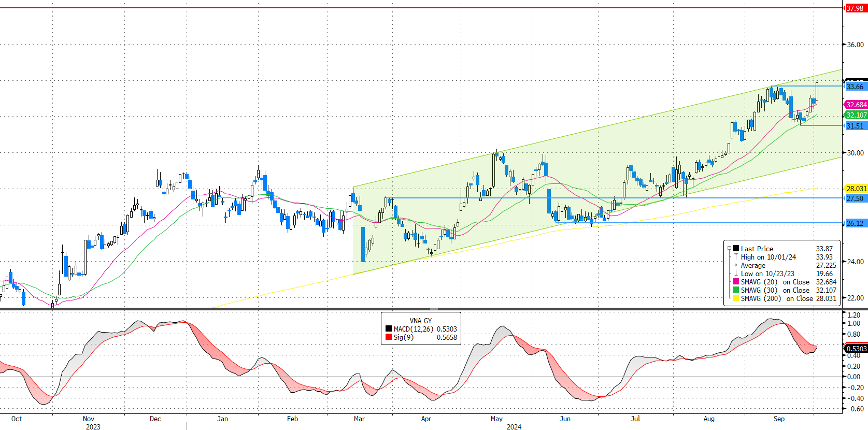Click the blue 27.50 level tag

pyautogui.click(x=856, y=198)
